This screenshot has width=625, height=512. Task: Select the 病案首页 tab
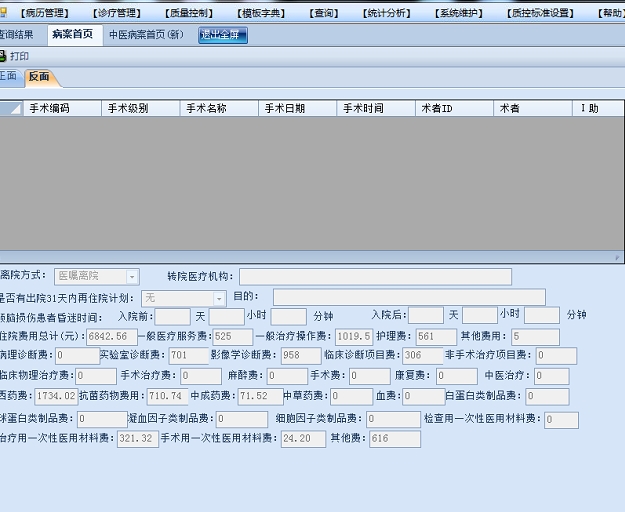tap(75, 35)
